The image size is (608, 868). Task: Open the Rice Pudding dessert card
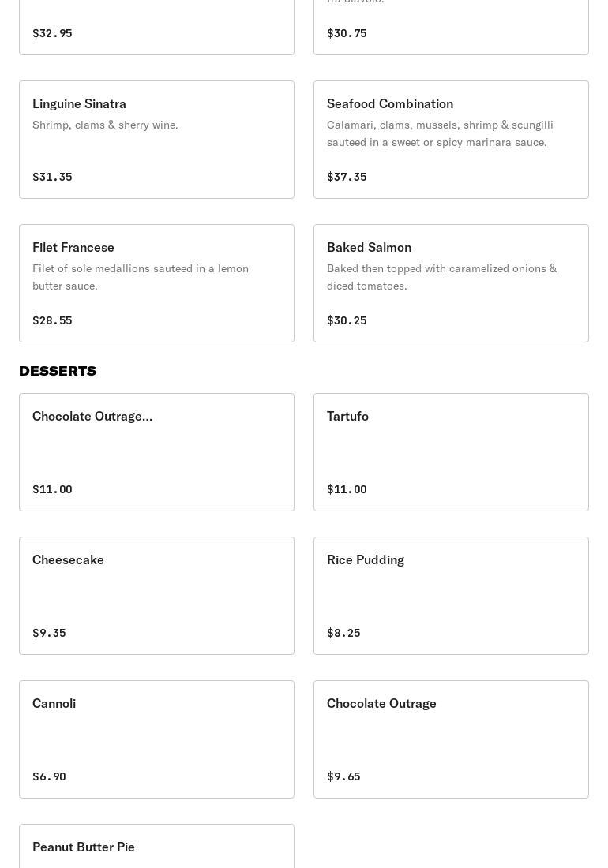tap(451, 596)
